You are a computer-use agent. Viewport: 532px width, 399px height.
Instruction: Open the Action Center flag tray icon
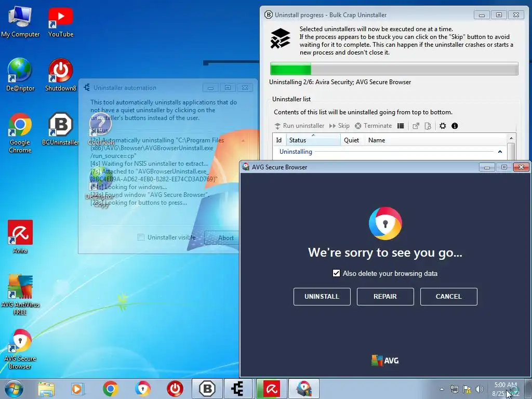tap(467, 389)
